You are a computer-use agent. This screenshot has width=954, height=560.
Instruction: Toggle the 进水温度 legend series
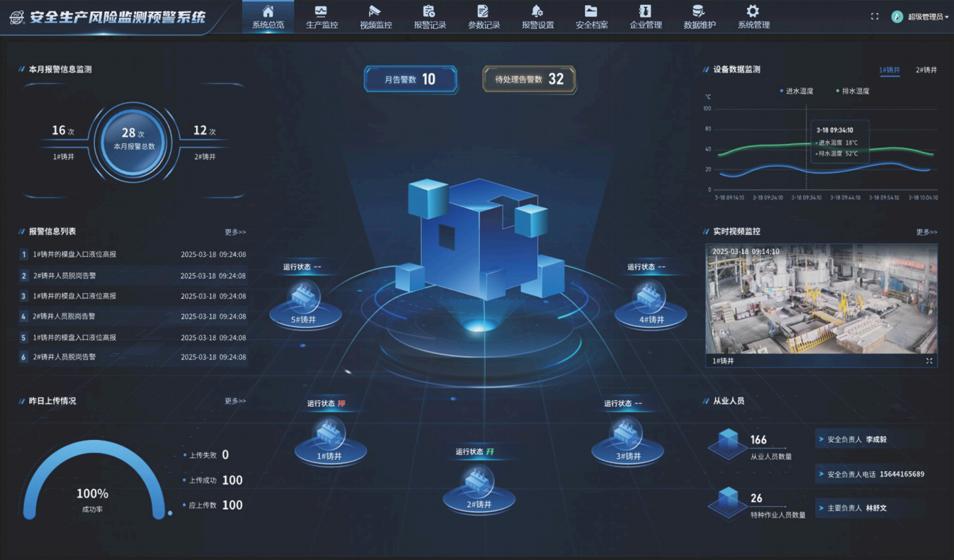pyautogui.click(x=796, y=91)
